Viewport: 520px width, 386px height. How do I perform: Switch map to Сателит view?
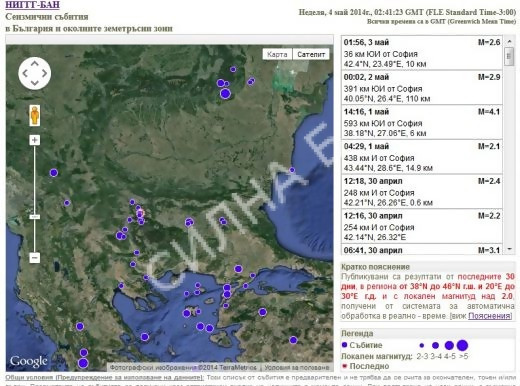pos(311,54)
